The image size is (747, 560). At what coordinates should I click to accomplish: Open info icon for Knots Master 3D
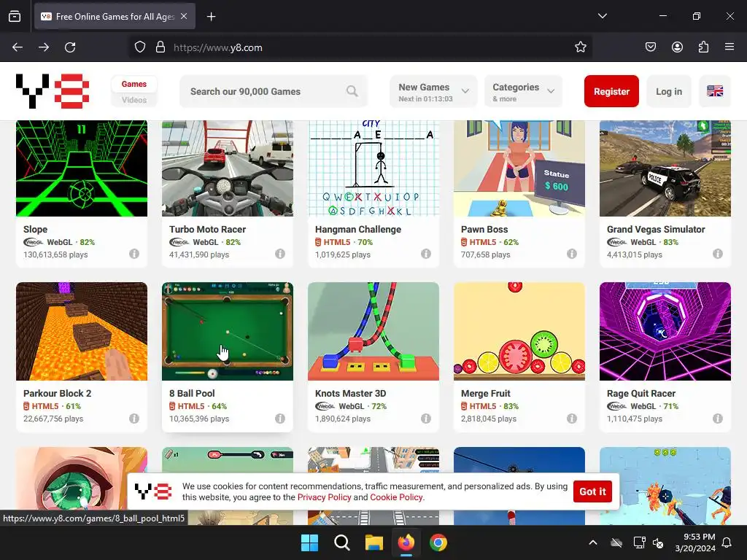click(x=426, y=418)
